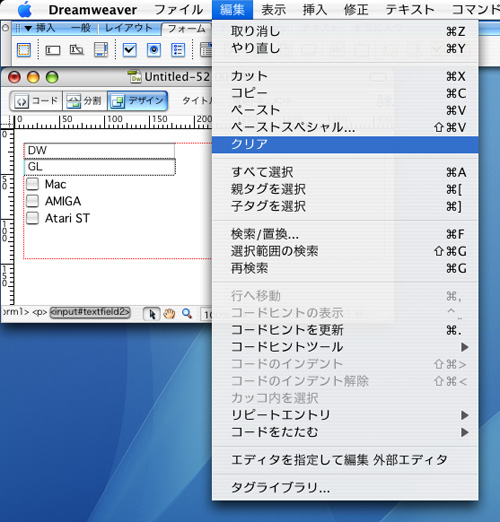Open the Apple menu
The width and height of the screenshot is (500, 522).
(25, 10)
